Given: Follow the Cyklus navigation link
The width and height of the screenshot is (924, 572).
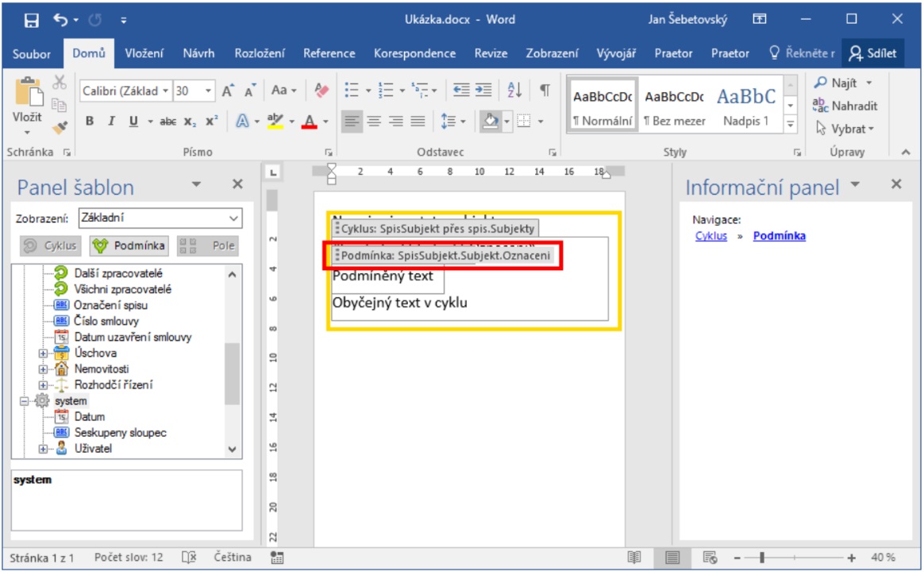Looking at the screenshot, I should point(710,236).
